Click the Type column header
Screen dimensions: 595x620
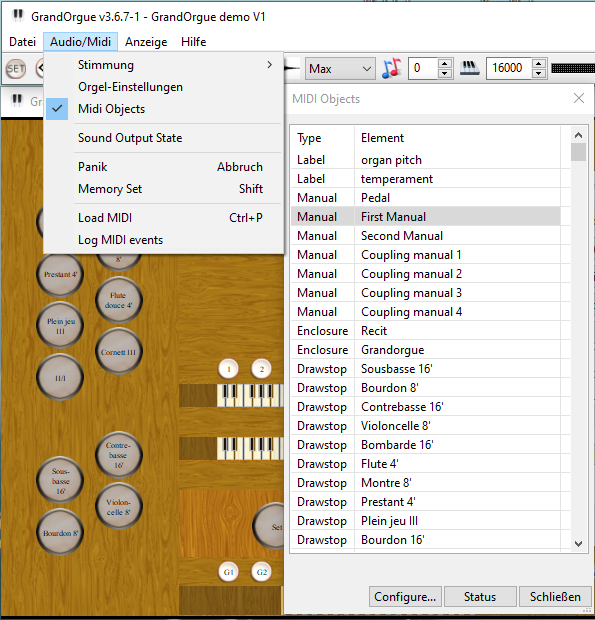point(323,138)
